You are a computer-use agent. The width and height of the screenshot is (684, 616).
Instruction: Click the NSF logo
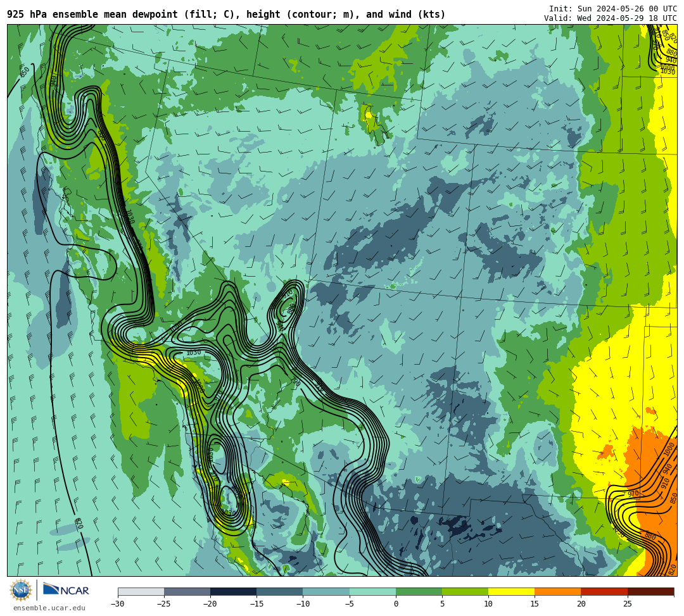coord(21,590)
